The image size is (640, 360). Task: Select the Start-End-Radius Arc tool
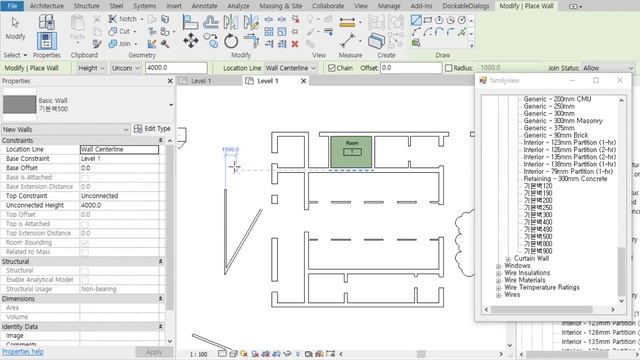416,31
